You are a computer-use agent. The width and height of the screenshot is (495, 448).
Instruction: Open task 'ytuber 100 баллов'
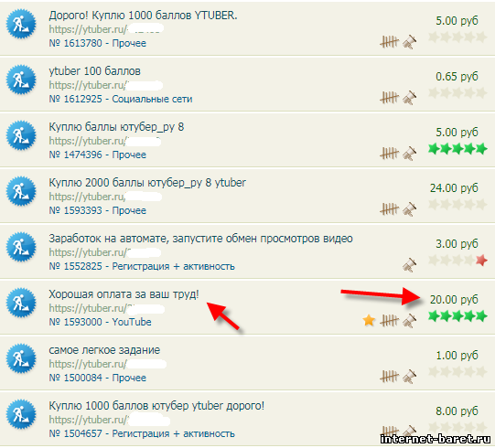(x=95, y=71)
